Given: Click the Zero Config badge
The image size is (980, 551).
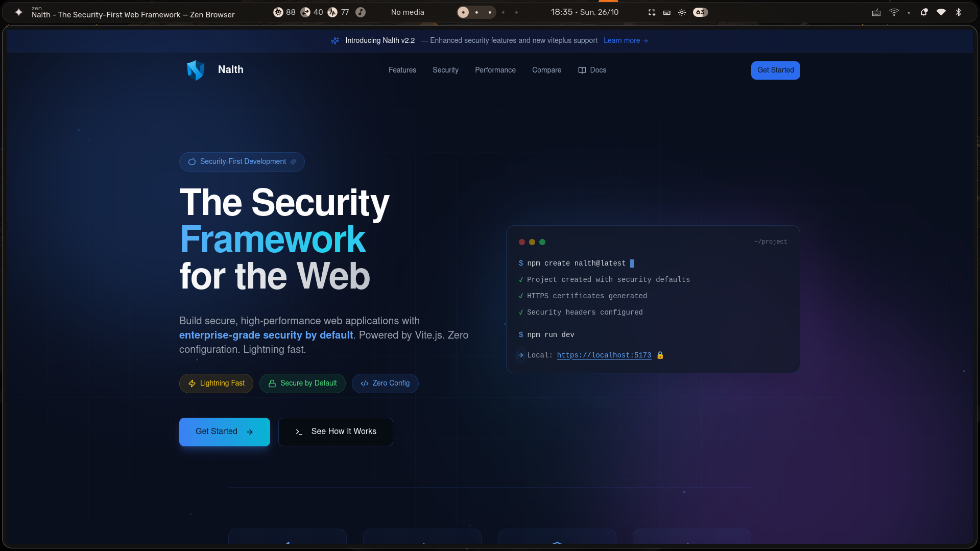Looking at the screenshot, I should (385, 384).
